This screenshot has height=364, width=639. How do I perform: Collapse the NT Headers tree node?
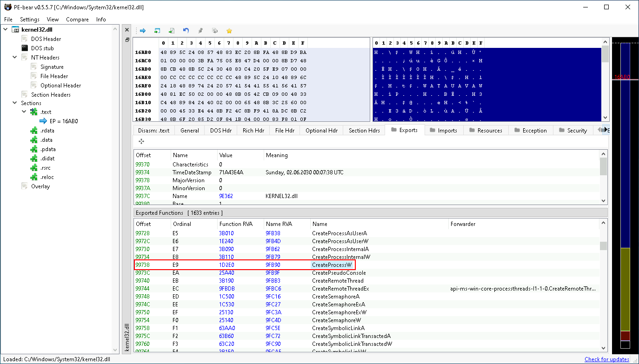coord(15,57)
